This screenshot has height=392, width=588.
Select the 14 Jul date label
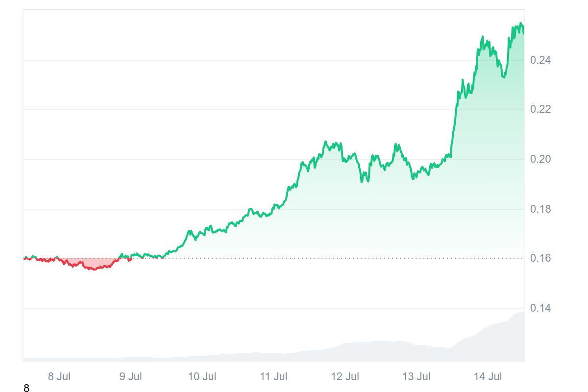[x=488, y=377]
